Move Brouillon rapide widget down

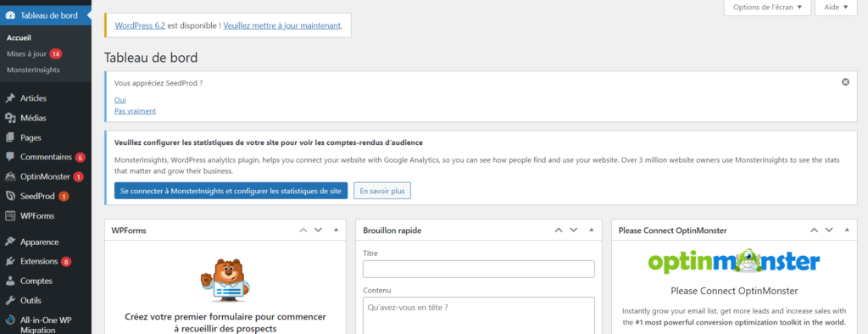574,230
